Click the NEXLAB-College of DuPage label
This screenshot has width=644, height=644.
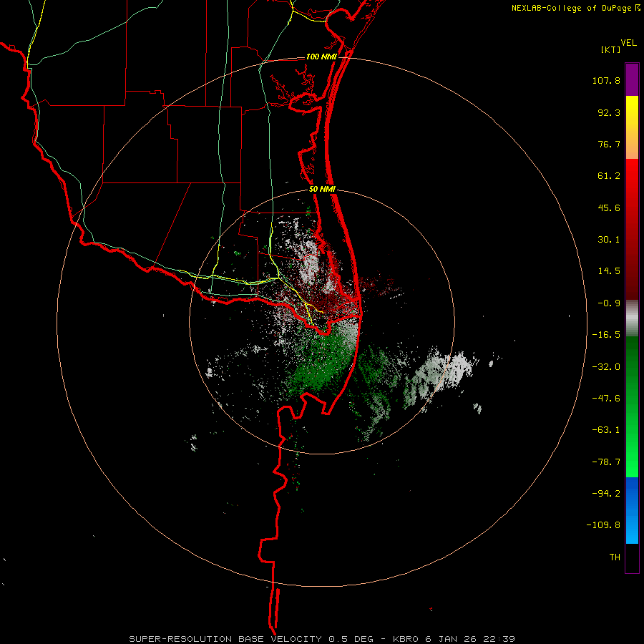572,8
